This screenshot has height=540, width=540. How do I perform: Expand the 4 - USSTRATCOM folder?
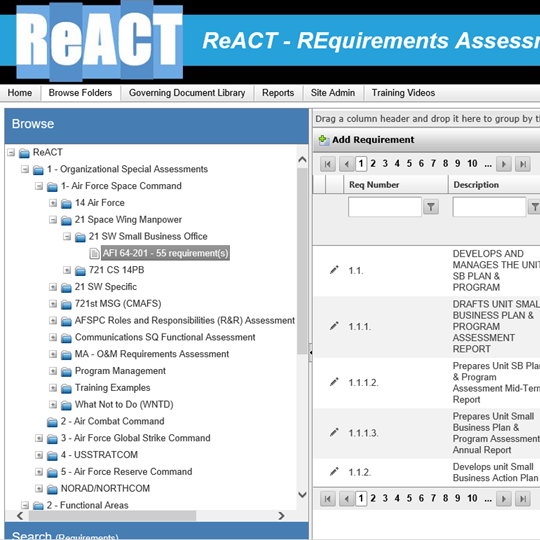pos(39,455)
